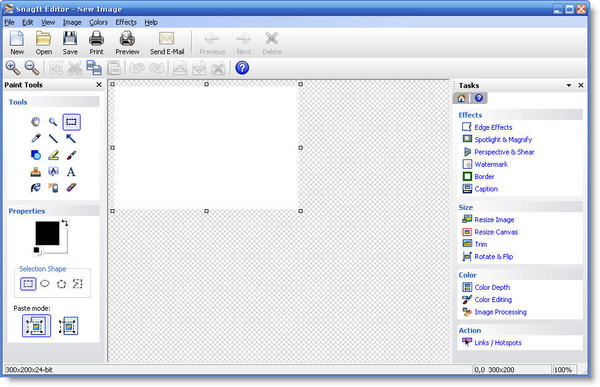Choose the rectangle selection shape
The width and height of the screenshot is (600, 387).
click(x=28, y=284)
